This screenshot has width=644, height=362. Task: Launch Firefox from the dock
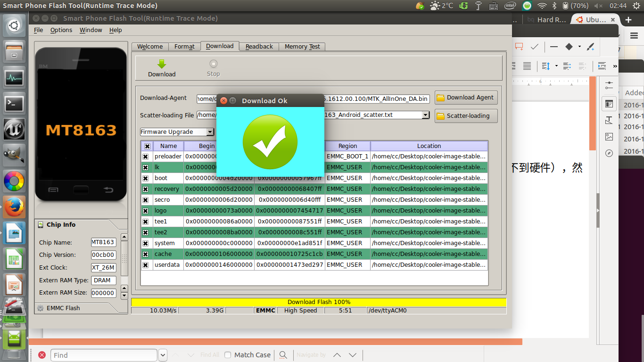coord(14,206)
